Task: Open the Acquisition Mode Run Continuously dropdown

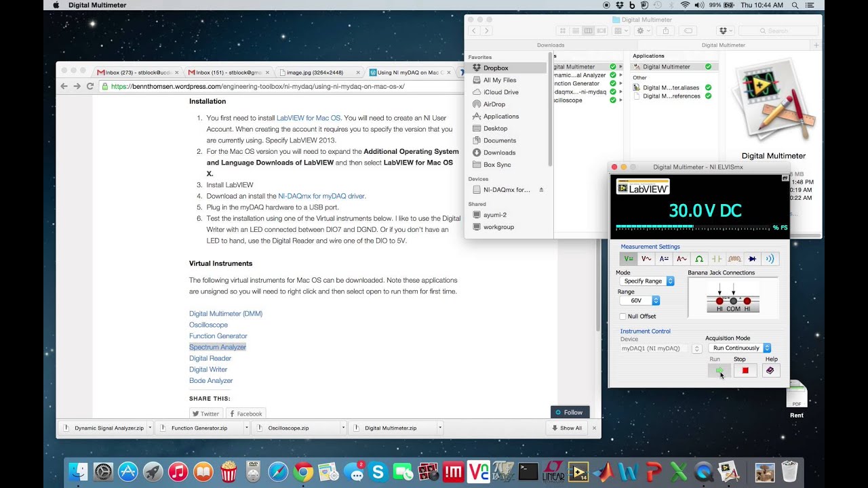Action: [x=740, y=348]
